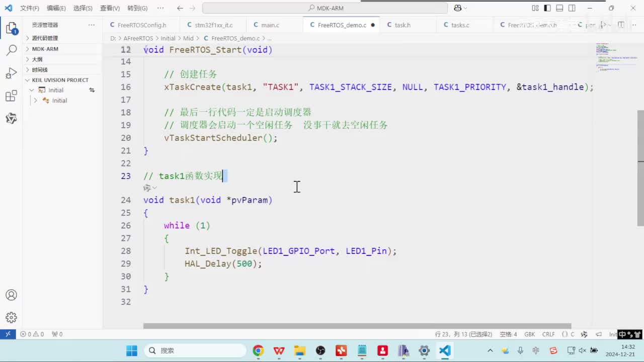Open the Explorer view in activity bar
Image resolution: width=644 pixels, height=362 pixels.
(11, 28)
